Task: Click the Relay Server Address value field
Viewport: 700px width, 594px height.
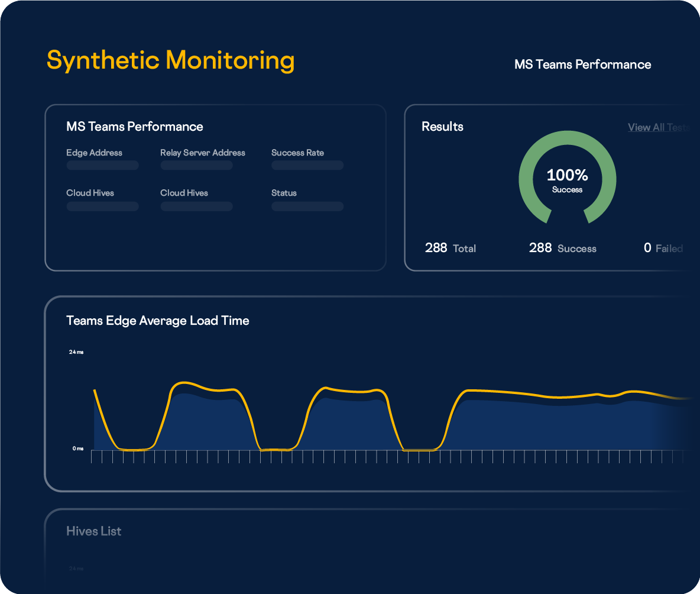Action: [x=196, y=166]
